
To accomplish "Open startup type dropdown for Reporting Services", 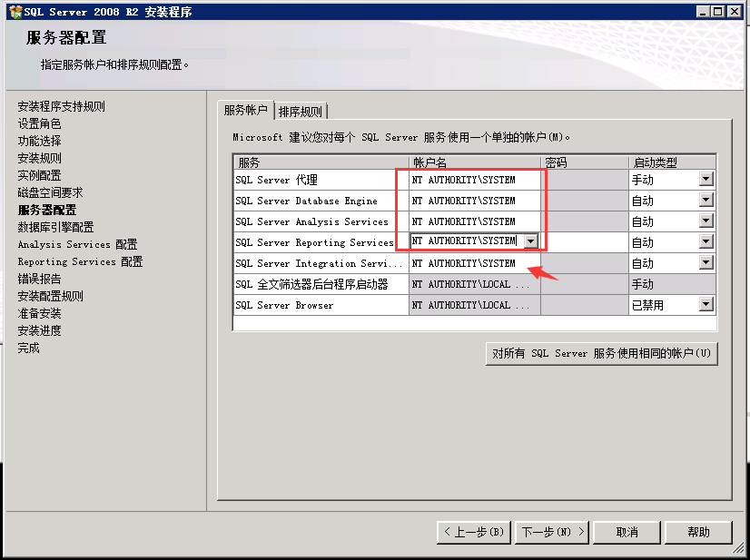I will (x=706, y=241).
